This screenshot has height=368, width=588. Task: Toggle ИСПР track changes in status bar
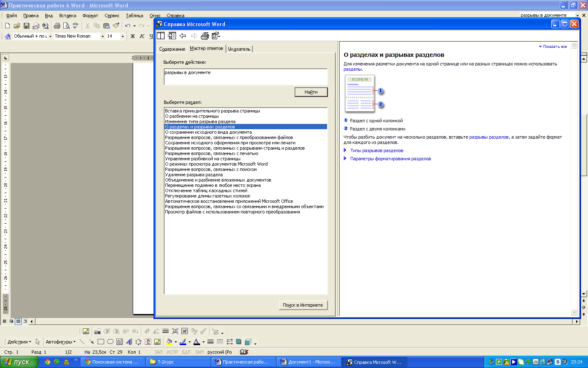click(172, 352)
